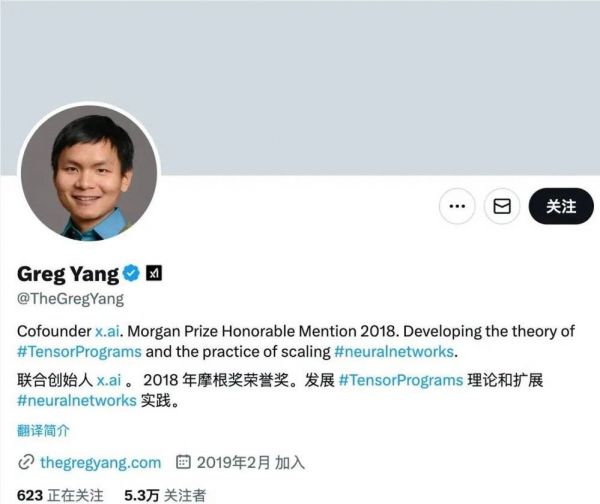Click the chain link icon near website
Viewport: 600px width, 504px height.
(26, 462)
